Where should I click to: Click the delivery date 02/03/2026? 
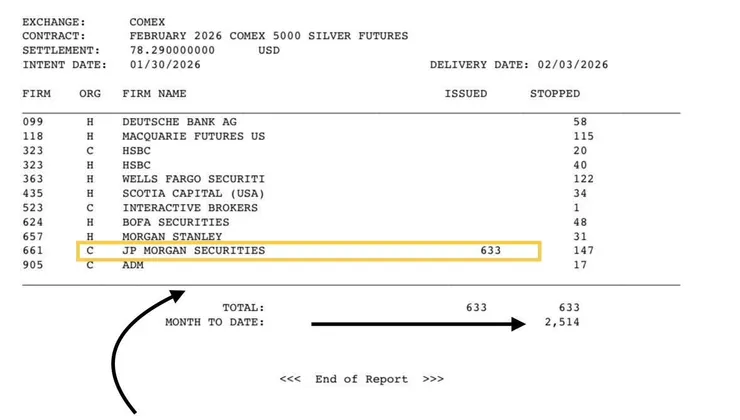point(573,65)
